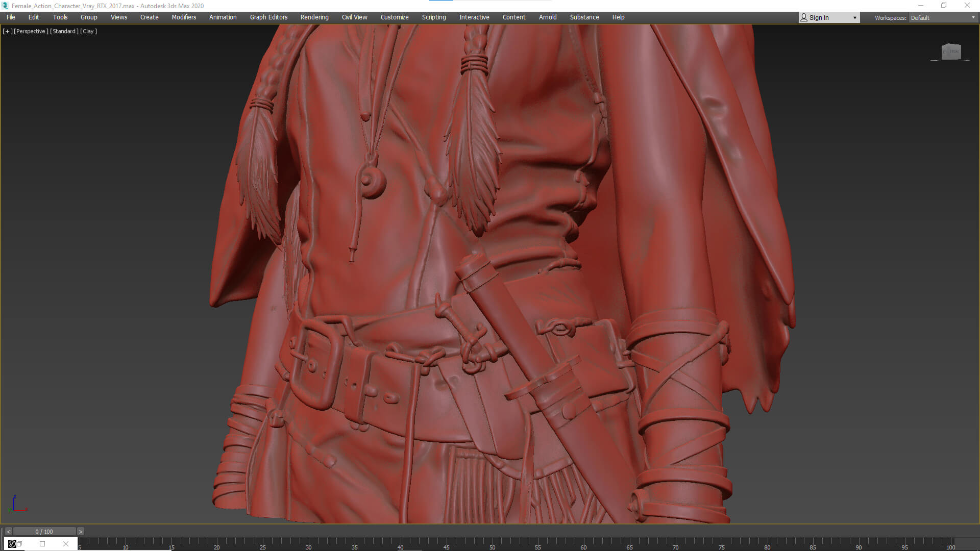Close the V-Ray floating toolbar
Image resolution: width=980 pixels, height=551 pixels.
[x=66, y=544]
